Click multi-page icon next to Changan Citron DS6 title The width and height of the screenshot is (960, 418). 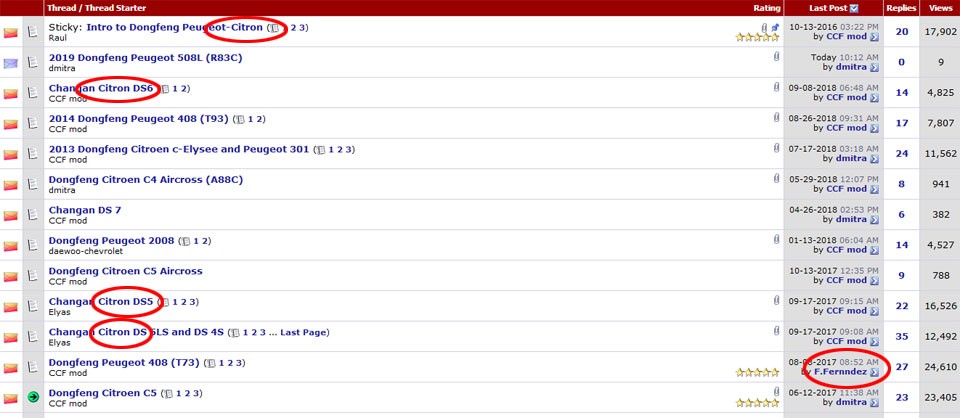165,89
